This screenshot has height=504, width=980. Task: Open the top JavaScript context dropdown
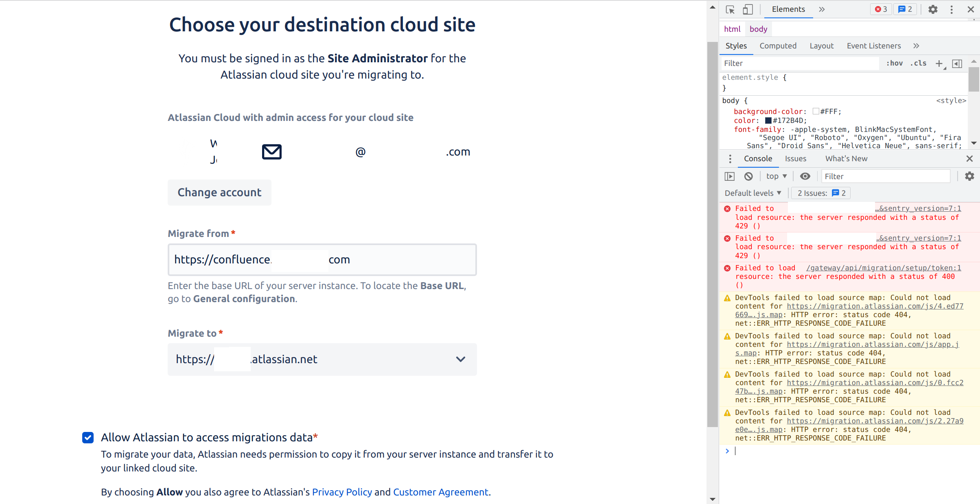click(x=776, y=176)
